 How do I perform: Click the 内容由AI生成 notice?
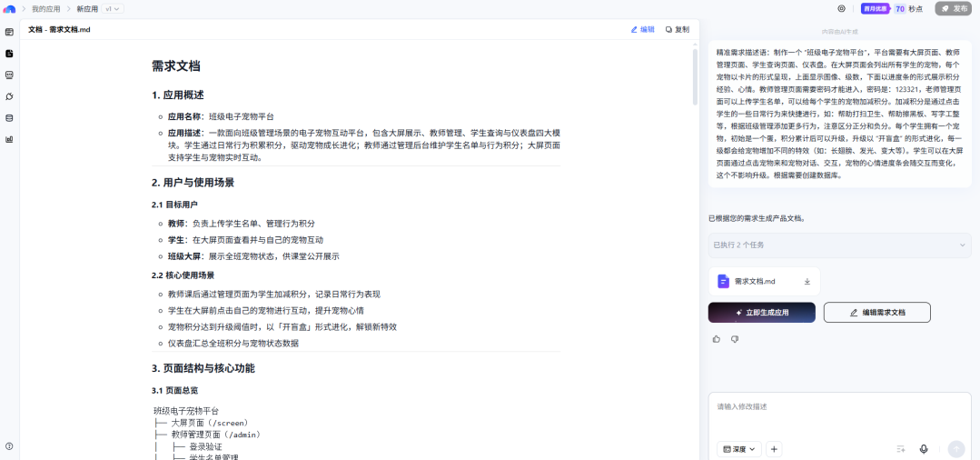[x=839, y=31]
